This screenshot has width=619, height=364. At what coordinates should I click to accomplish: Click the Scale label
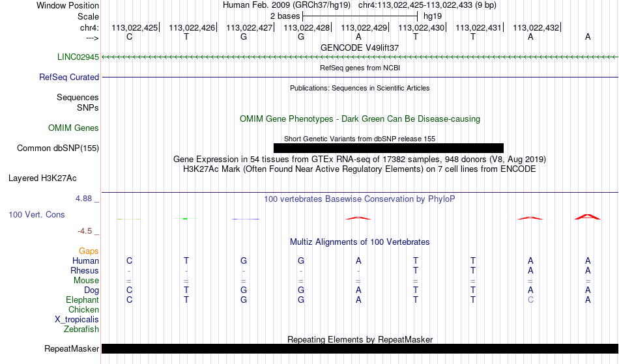(89, 16)
